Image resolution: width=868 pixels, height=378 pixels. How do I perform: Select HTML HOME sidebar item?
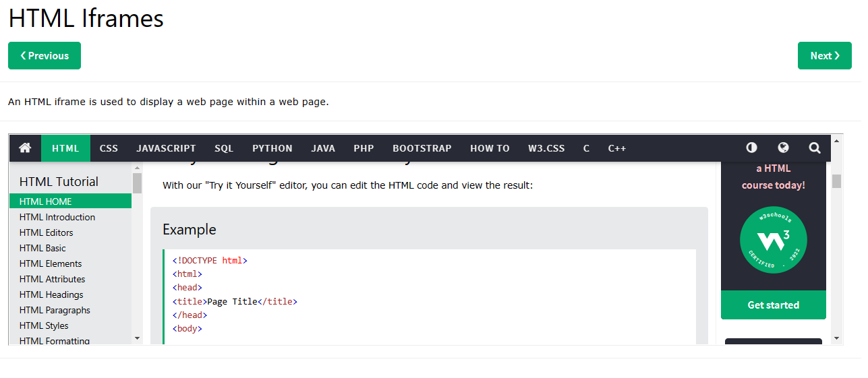pos(46,201)
